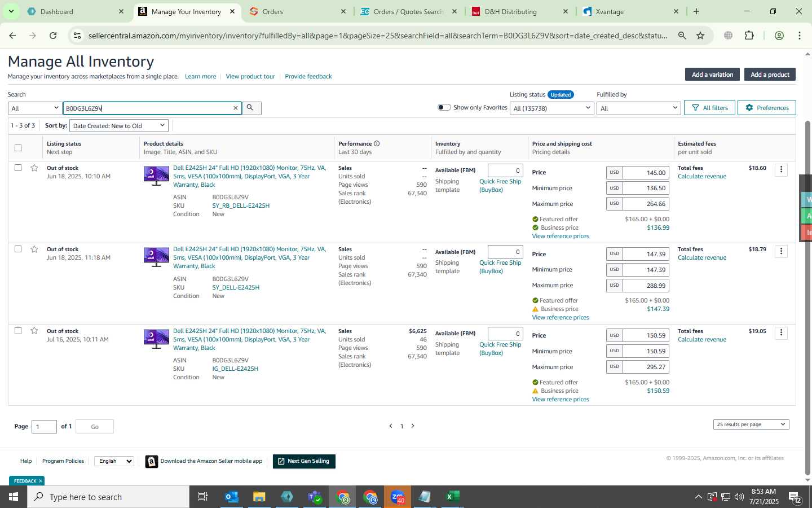Open Provide feedback link

pyautogui.click(x=308, y=76)
